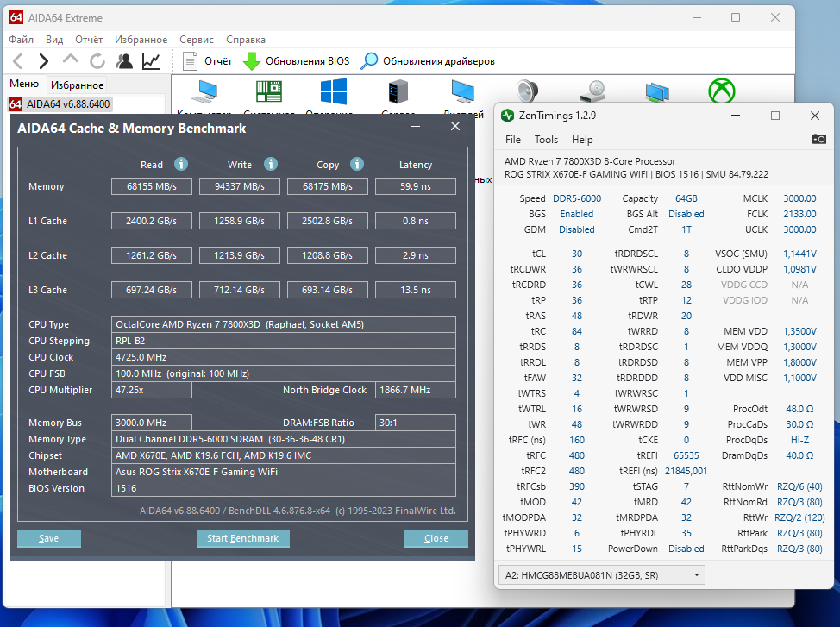Click L3 Cache Latency 13.5 ns value
This screenshot has height=627, width=840.
(x=416, y=290)
